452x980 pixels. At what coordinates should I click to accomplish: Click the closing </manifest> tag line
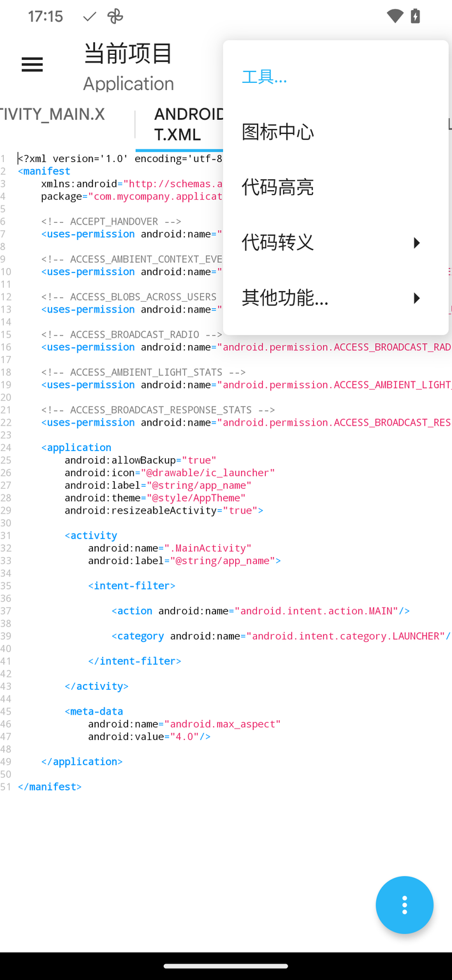pos(50,787)
